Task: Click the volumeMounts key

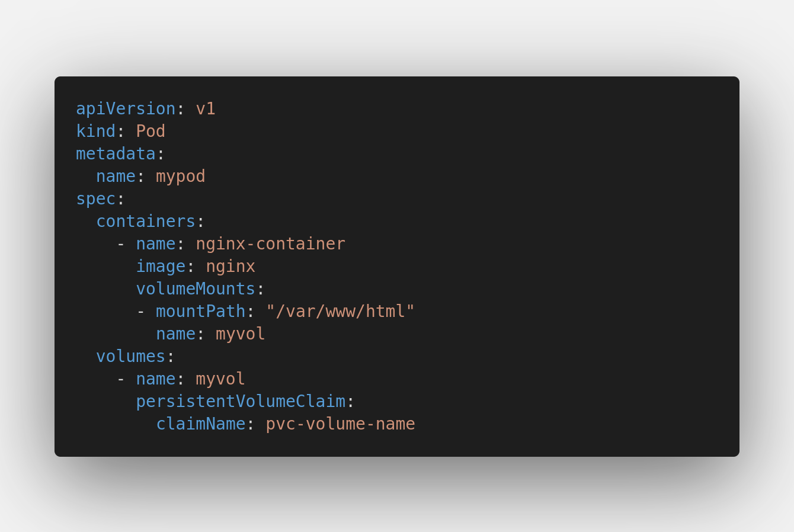Action: click(196, 289)
